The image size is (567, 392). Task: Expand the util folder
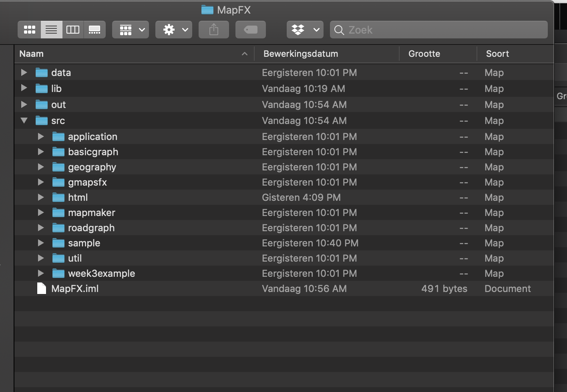41,258
